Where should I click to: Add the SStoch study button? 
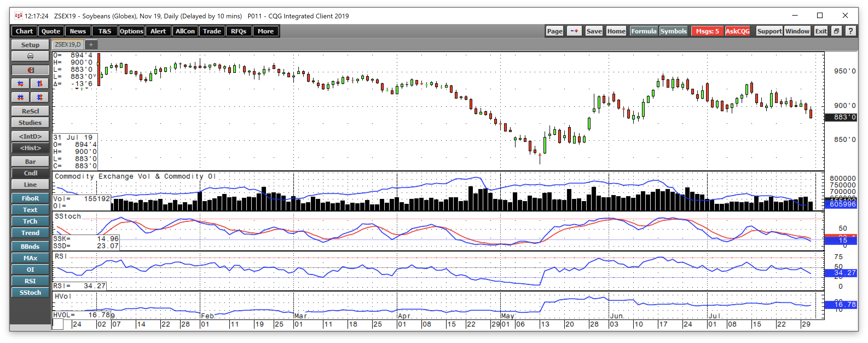click(x=30, y=293)
